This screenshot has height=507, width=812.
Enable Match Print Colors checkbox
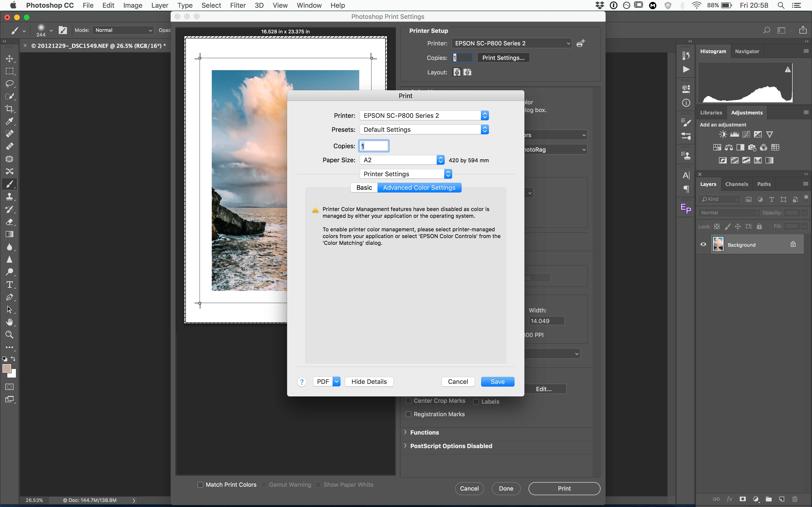[x=200, y=485]
